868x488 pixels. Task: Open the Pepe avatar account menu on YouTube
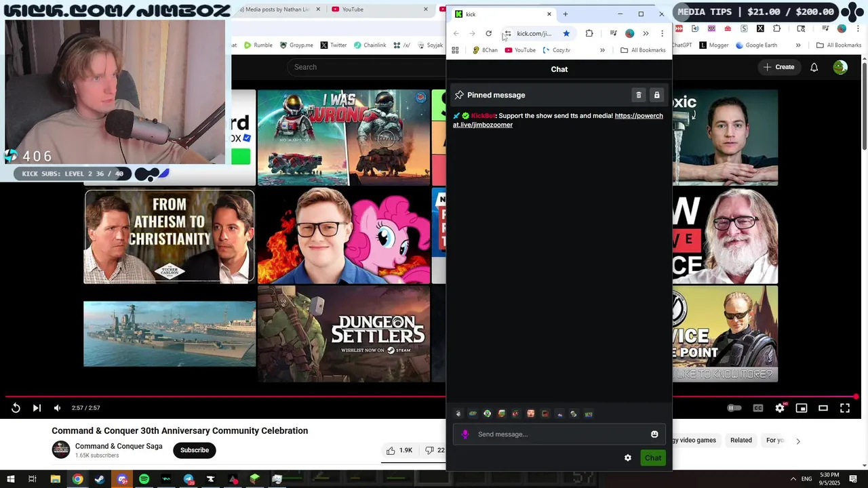(x=840, y=67)
